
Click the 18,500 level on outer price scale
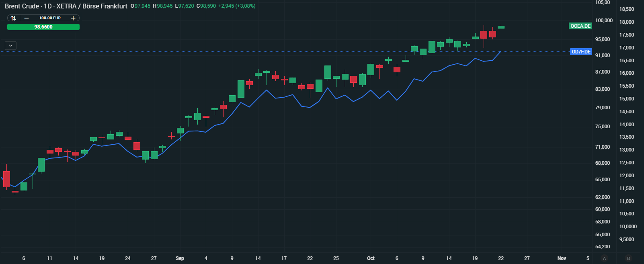coord(627,9)
